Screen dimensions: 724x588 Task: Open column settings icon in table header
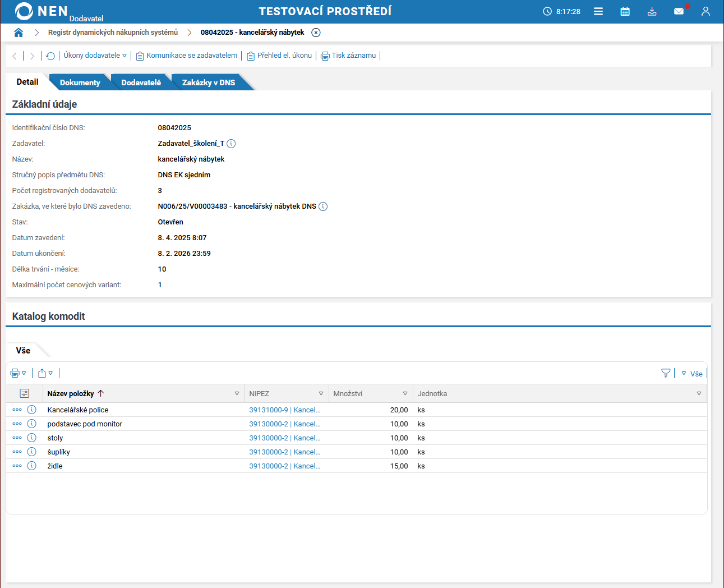pyautogui.click(x=24, y=393)
